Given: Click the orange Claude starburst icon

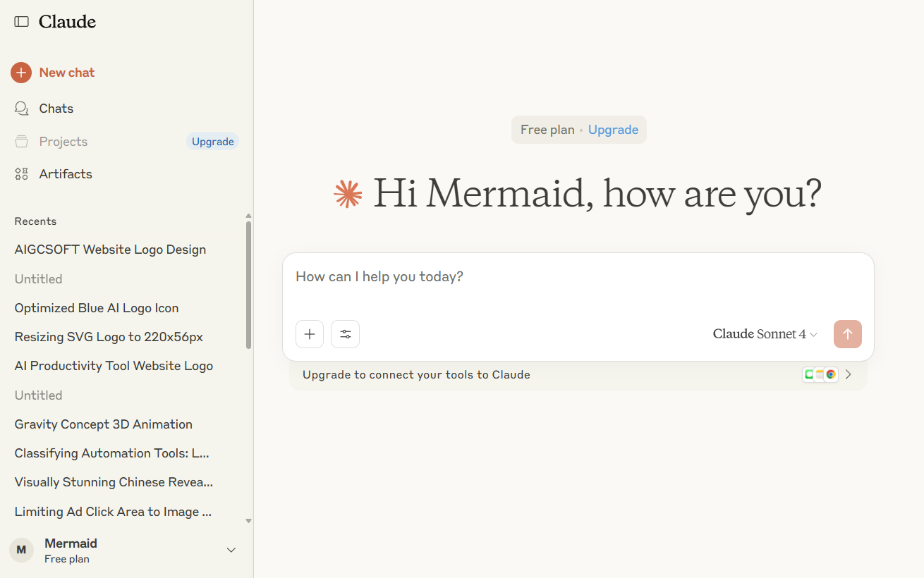Looking at the screenshot, I should pyautogui.click(x=348, y=194).
